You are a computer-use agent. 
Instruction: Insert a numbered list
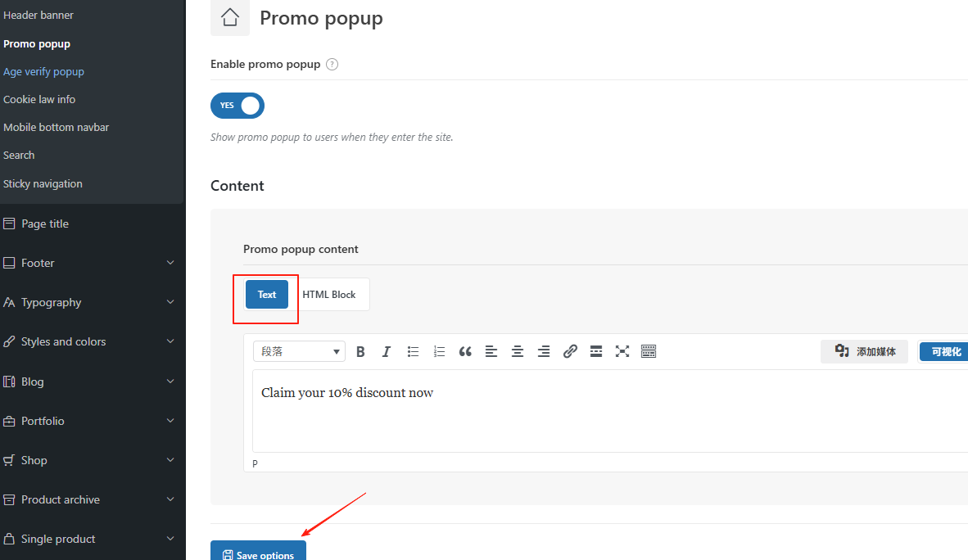point(439,351)
